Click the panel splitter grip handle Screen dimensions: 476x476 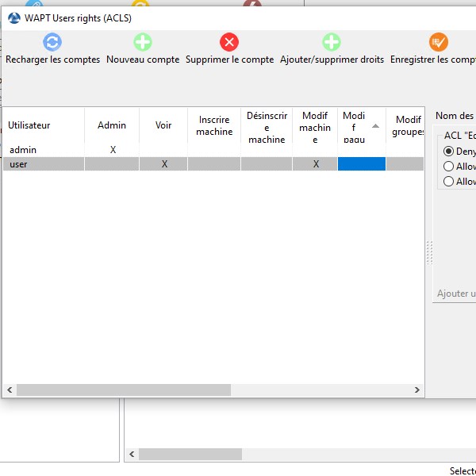coord(429,252)
